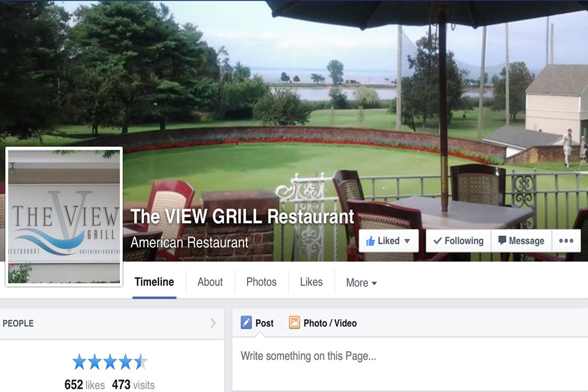
Task: Expand the More tab dropdown
Action: [362, 282]
